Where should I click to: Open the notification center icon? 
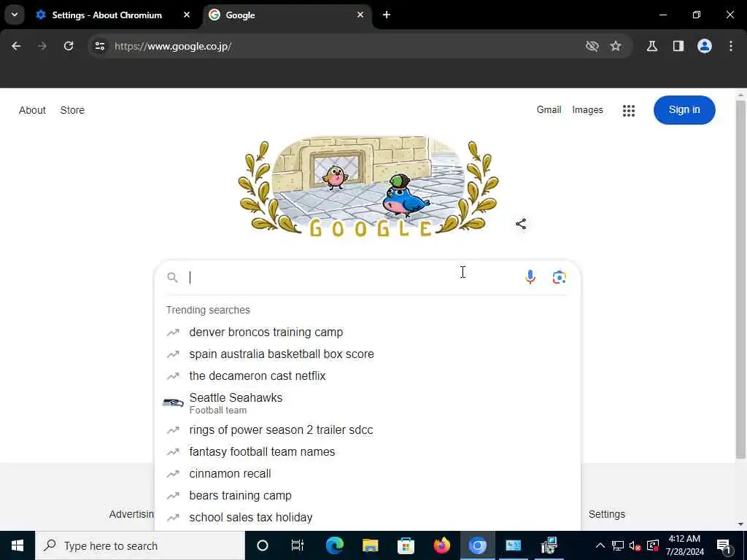(724, 545)
